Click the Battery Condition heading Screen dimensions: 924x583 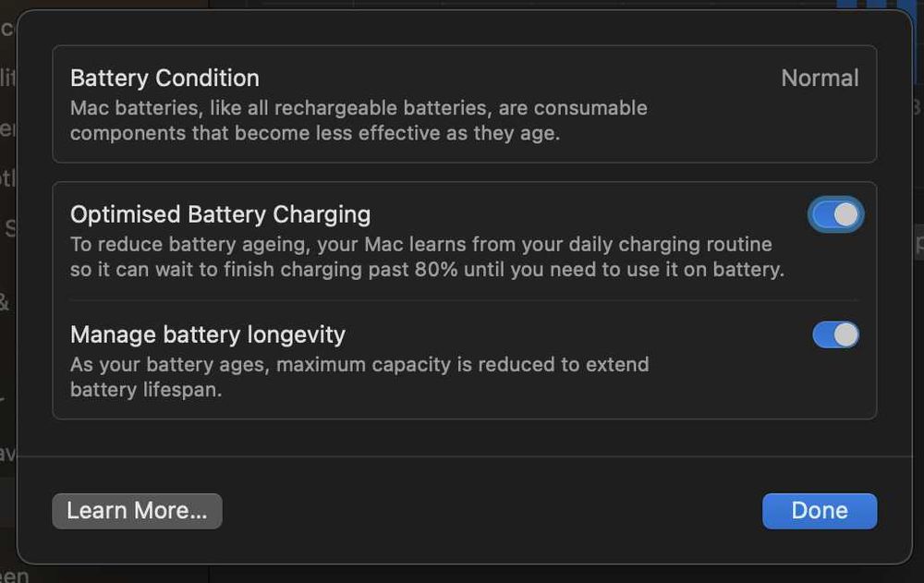(164, 79)
